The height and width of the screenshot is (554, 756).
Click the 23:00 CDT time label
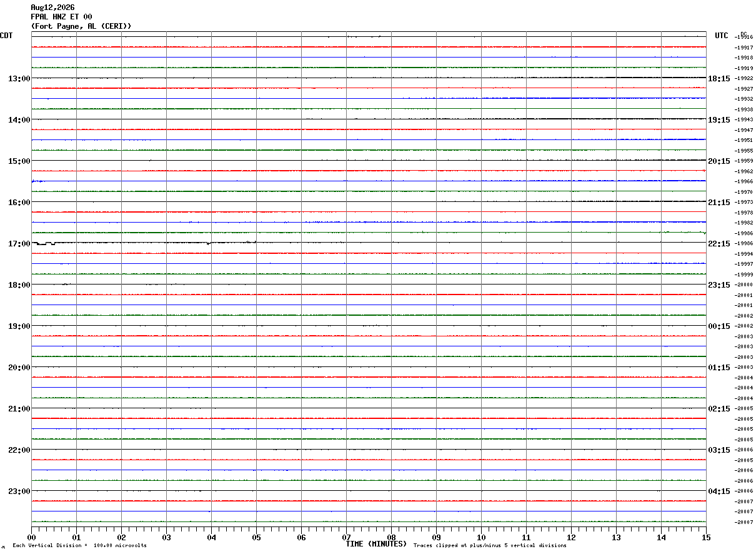(19, 491)
